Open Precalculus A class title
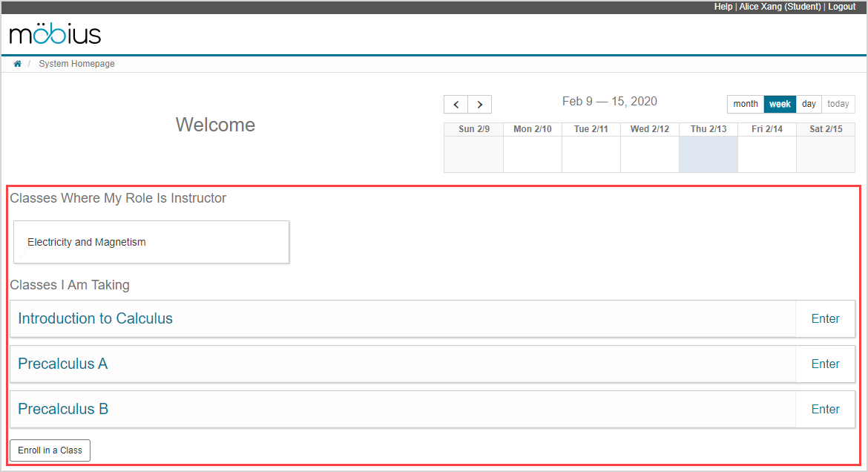 (x=63, y=364)
